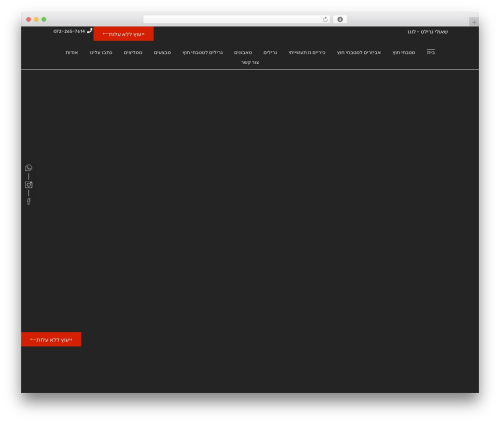
Task: Open the כתבו עלינו menu item
Action: coord(101,52)
